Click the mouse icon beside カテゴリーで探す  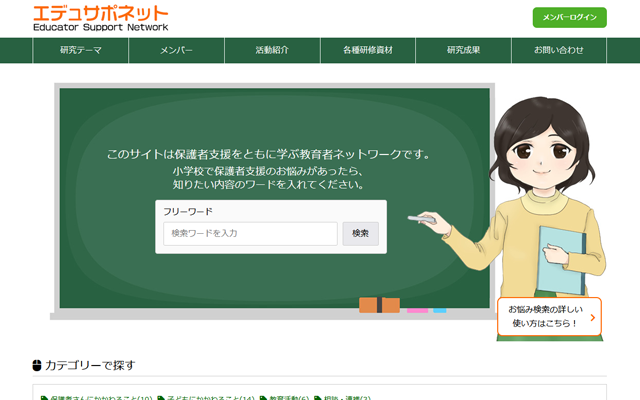click(38, 365)
